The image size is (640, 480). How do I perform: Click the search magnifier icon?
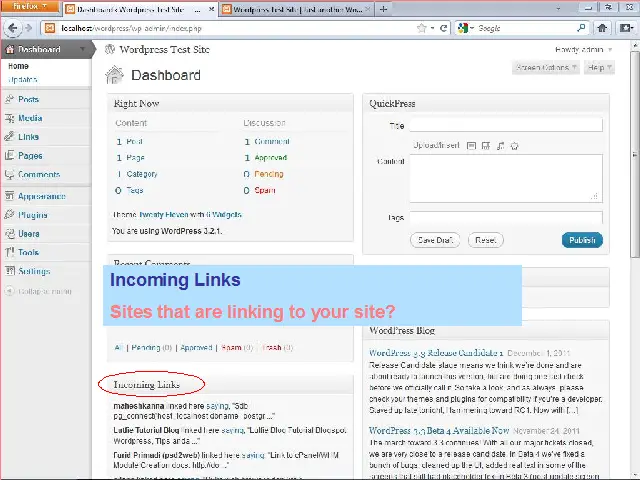tap(581, 28)
